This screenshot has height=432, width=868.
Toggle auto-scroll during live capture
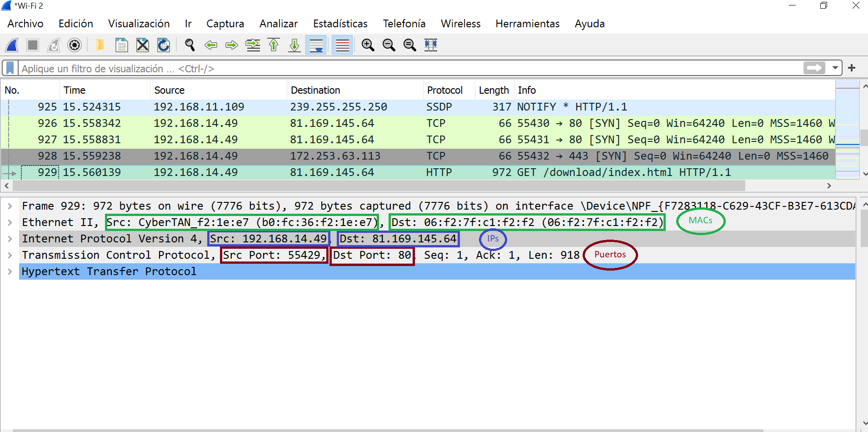tap(316, 45)
